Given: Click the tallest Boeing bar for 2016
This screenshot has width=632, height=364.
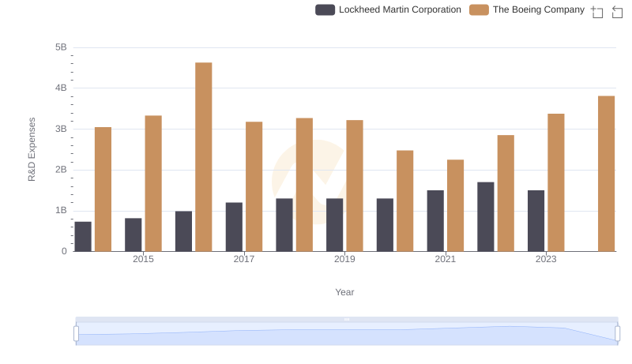Looking at the screenshot, I should [x=204, y=157].
